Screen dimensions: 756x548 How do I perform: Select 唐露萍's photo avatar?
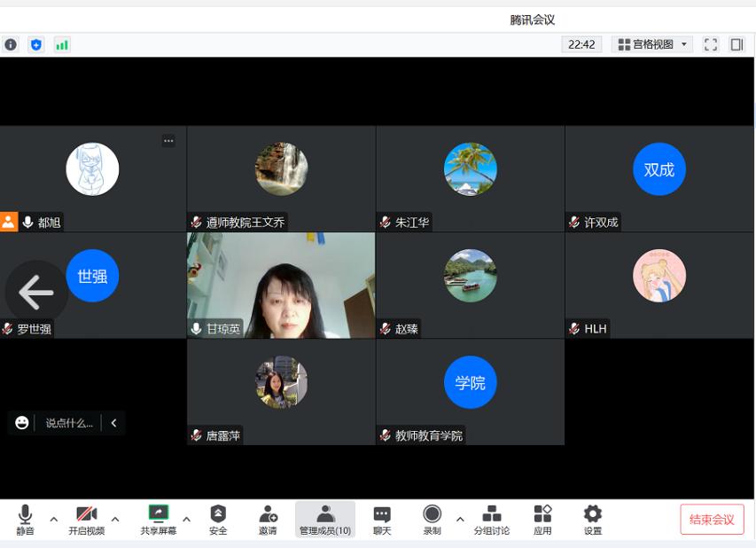[281, 382]
